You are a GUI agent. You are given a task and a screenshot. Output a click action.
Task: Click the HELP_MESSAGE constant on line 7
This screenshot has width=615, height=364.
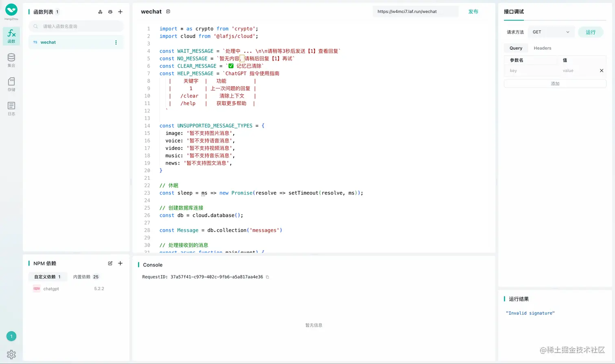[x=195, y=74]
